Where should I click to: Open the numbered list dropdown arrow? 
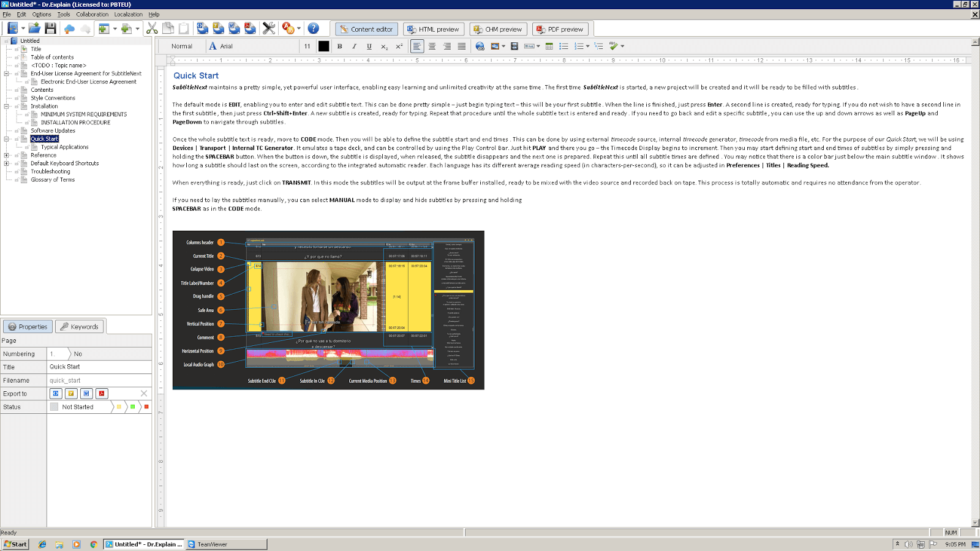coord(587,46)
